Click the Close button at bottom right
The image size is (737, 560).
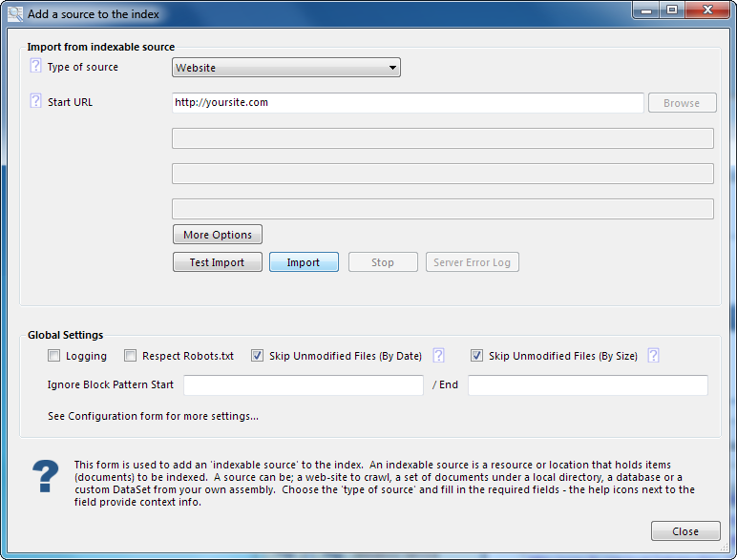684,531
